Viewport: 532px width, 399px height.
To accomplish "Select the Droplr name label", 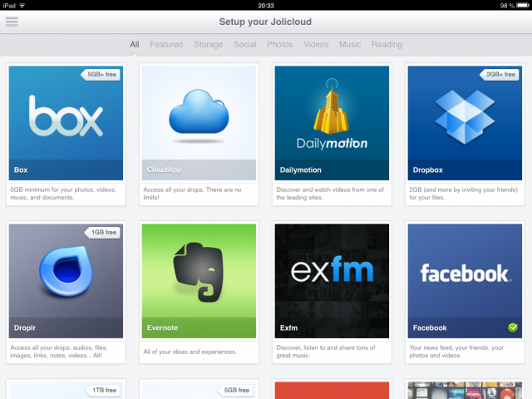I will pyautogui.click(x=25, y=328).
